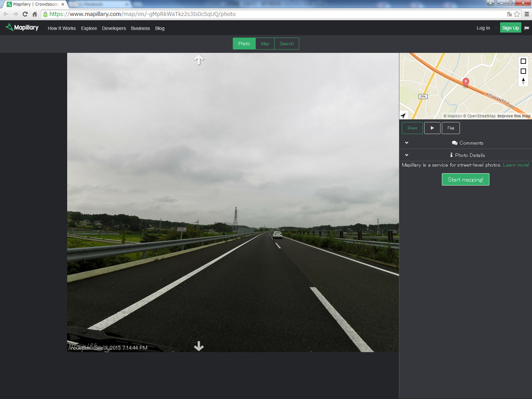This screenshot has height=399, width=532.
Task: Click the Comments section label
Action: [x=471, y=143]
